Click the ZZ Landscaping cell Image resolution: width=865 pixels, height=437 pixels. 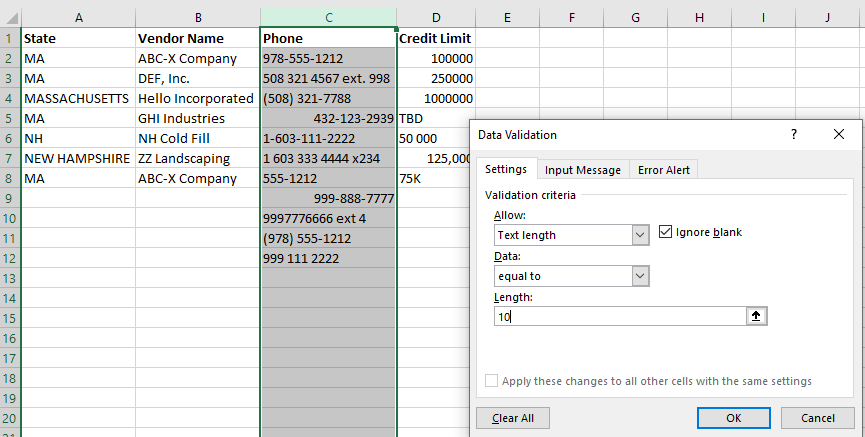pos(197,158)
